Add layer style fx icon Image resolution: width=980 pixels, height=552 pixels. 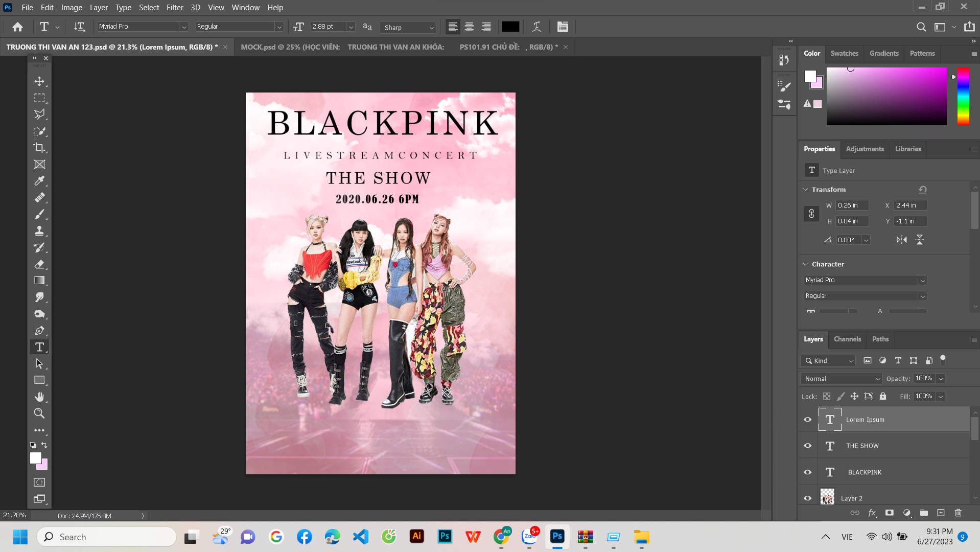[872, 513]
